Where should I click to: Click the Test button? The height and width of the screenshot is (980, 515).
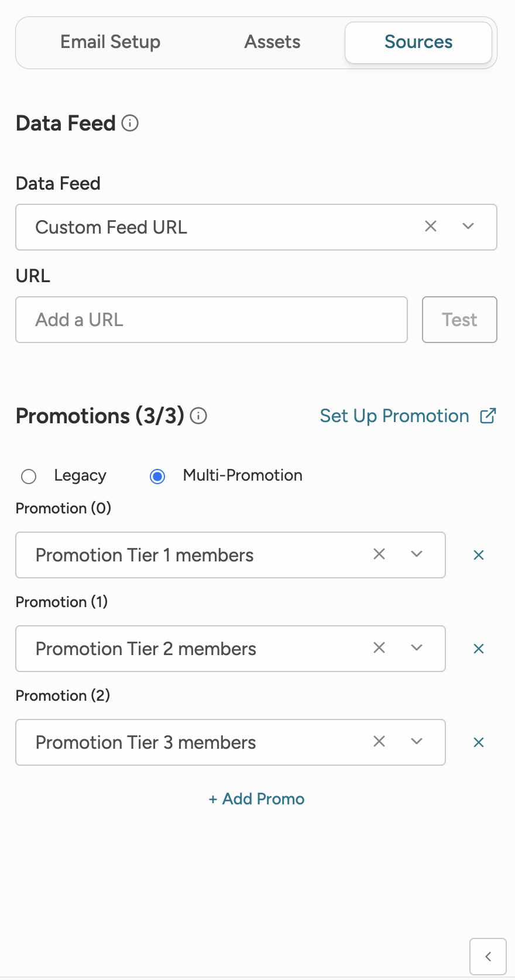click(459, 320)
